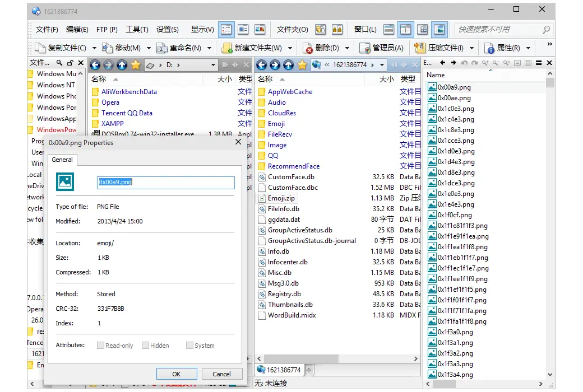
Task: Expand the 新建文件夹(W) dropdown arrow
Action: click(290, 48)
